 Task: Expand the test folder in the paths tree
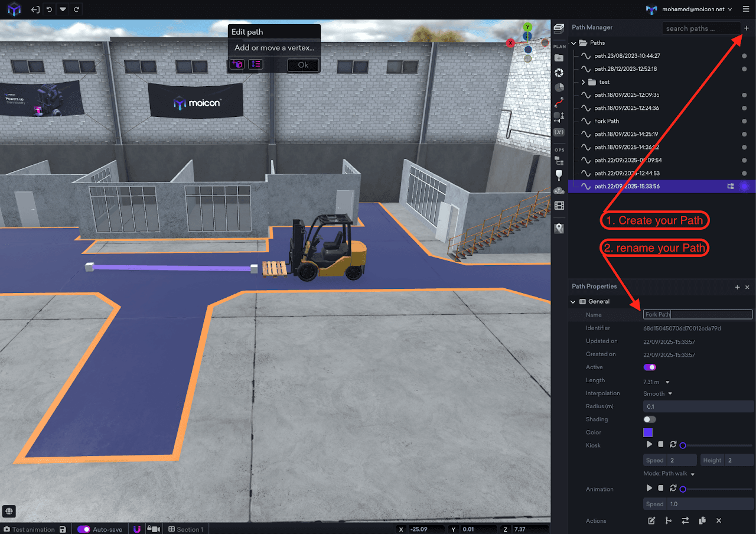click(583, 82)
